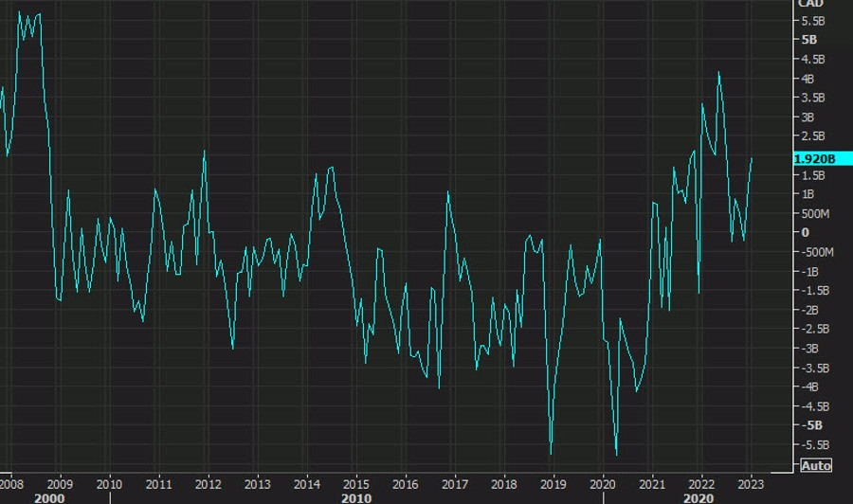Click the 2017 year label

pos(454,481)
